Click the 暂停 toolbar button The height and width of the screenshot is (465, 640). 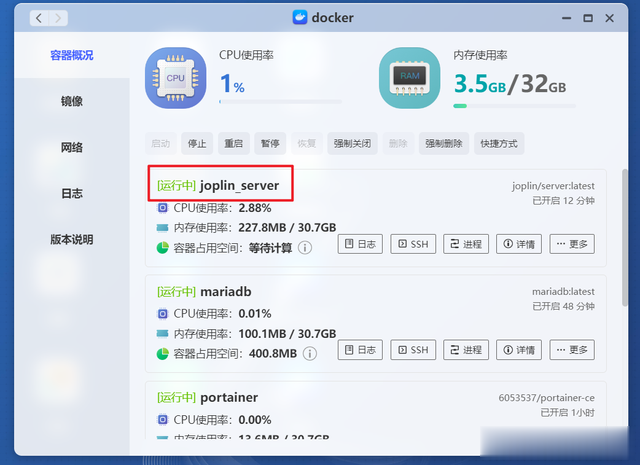click(x=270, y=143)
